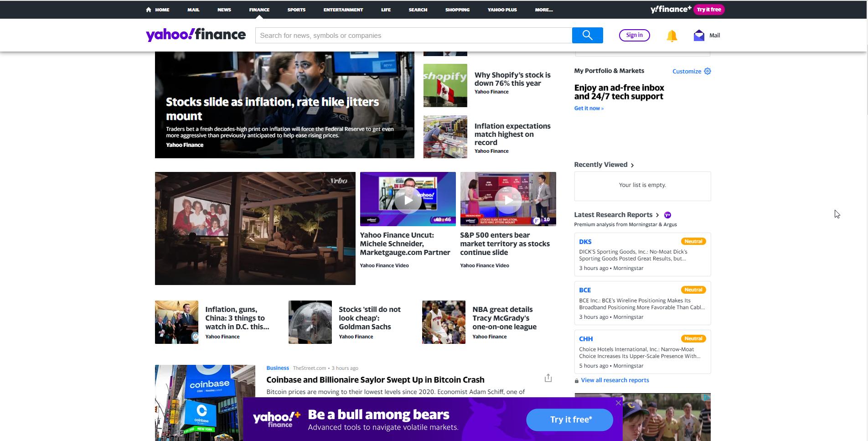The image size is (868, 441).
Task: Open the grocery store inflation thumbnail
Action: click(x=445, y=137)
